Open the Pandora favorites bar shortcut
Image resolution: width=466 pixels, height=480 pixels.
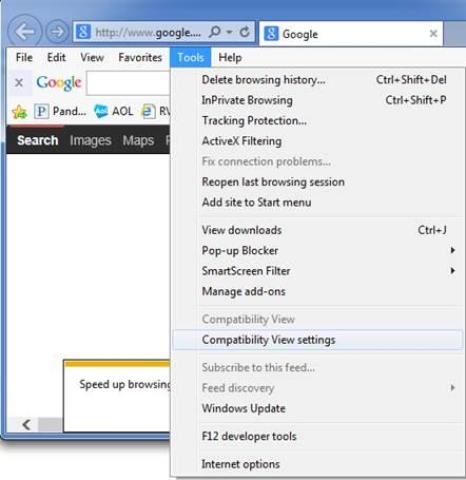point(60,111)
